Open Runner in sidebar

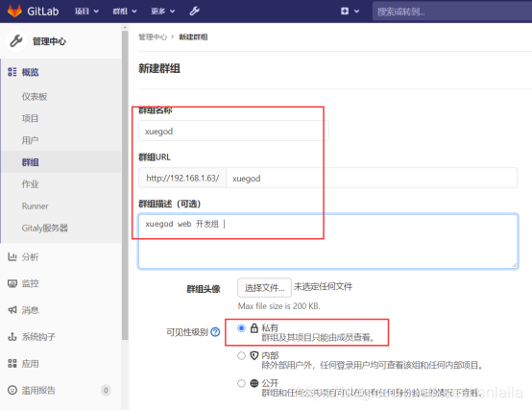[x=35, y=205]
